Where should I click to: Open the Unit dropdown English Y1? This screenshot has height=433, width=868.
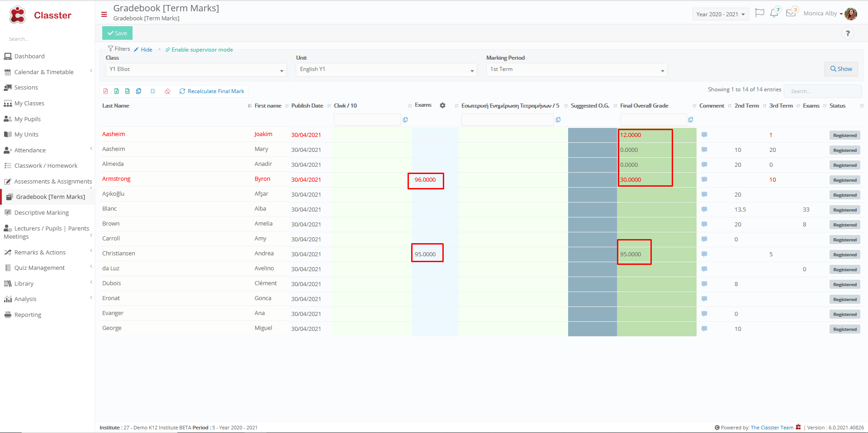click(x=386, y=70)
